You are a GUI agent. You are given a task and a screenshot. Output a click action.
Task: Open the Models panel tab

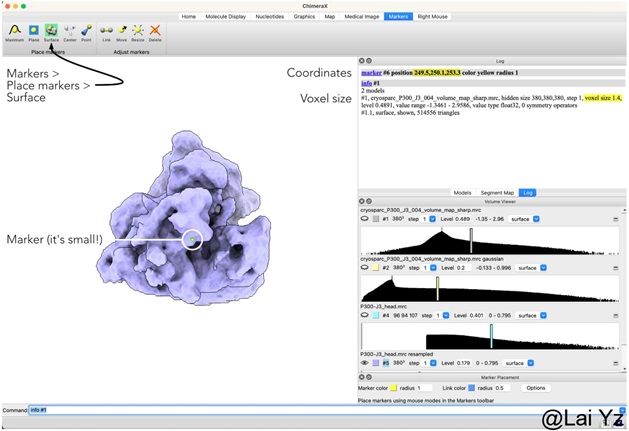(x=462, y=193)
